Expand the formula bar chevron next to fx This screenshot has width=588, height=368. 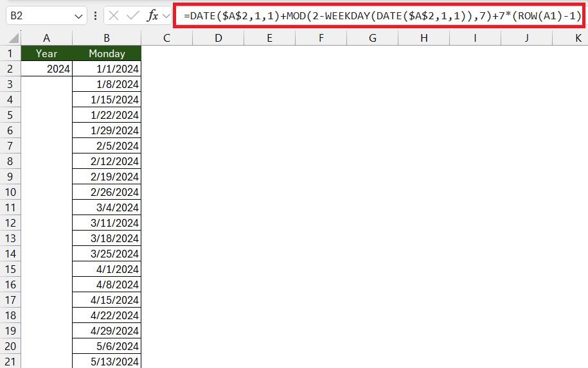[x=166, y=16]
